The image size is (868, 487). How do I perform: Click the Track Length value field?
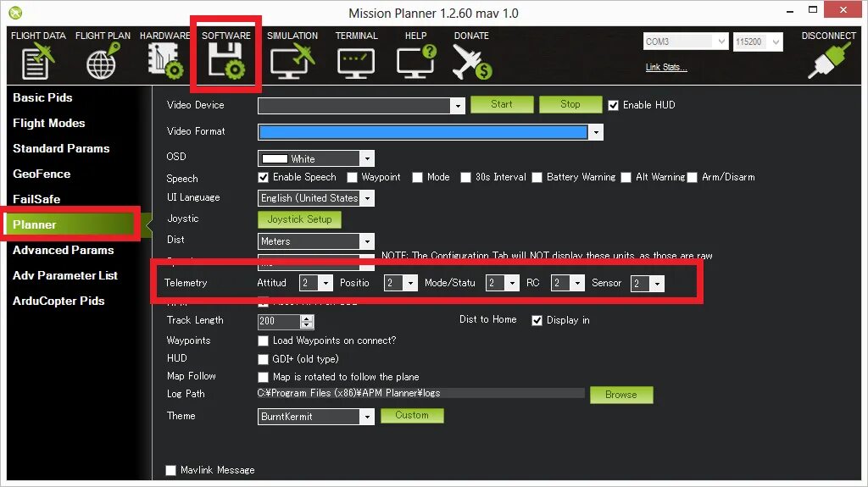279,322
